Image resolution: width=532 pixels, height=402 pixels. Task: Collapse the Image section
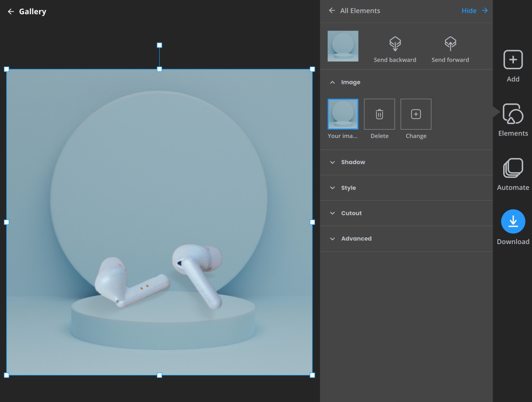(332, 83)
